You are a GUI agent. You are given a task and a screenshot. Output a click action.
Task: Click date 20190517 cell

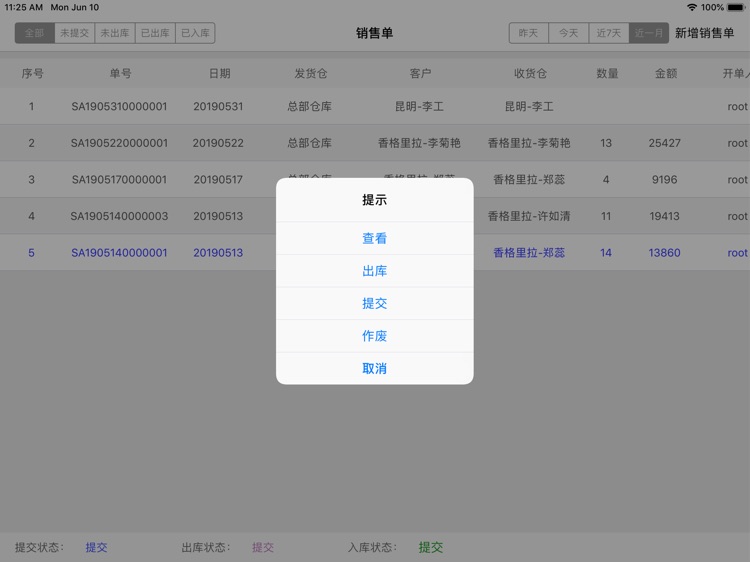[218, 179]
